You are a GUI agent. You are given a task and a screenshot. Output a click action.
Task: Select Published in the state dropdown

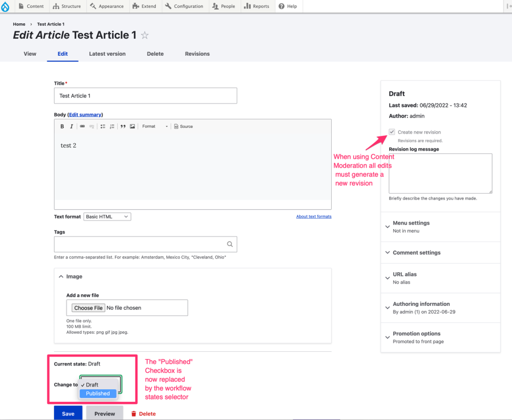coord(98,394)
